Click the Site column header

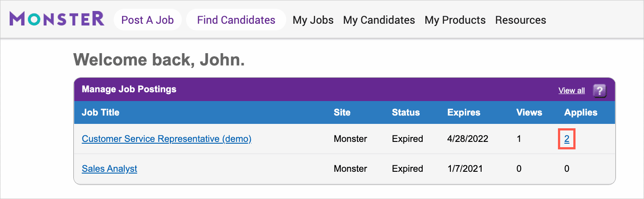(342, 112)
